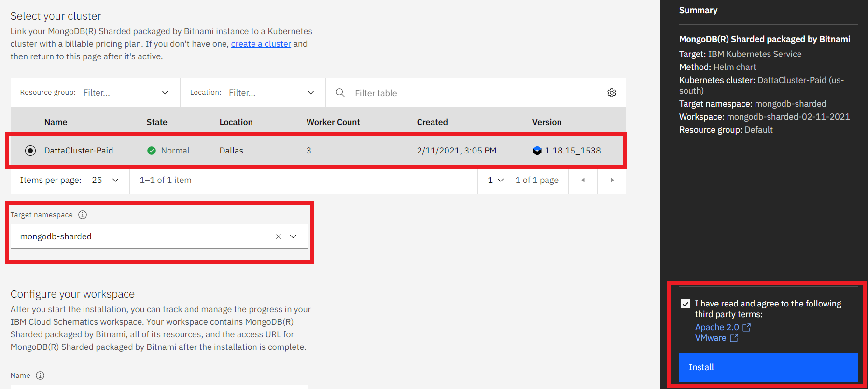The image size is (868, 389).
Task: Open the Apache 2.0 external link icon
Action: (747, 327)
